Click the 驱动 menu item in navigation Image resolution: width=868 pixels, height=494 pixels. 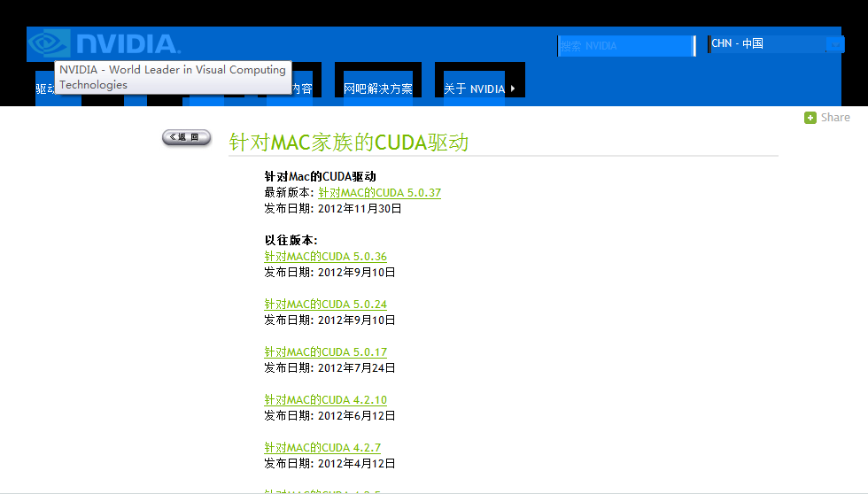coord(45,89)
